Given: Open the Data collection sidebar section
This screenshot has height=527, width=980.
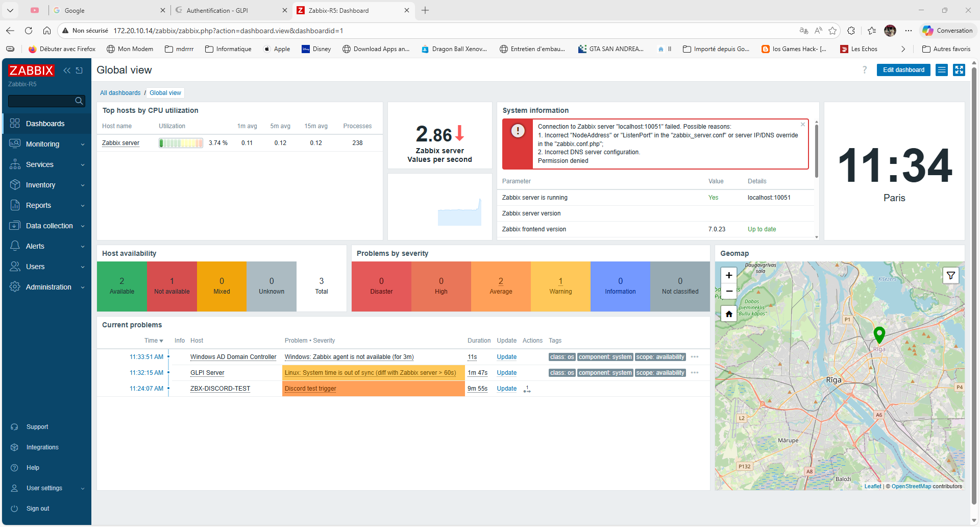Looking at the screenshot, I should (49, 225).
